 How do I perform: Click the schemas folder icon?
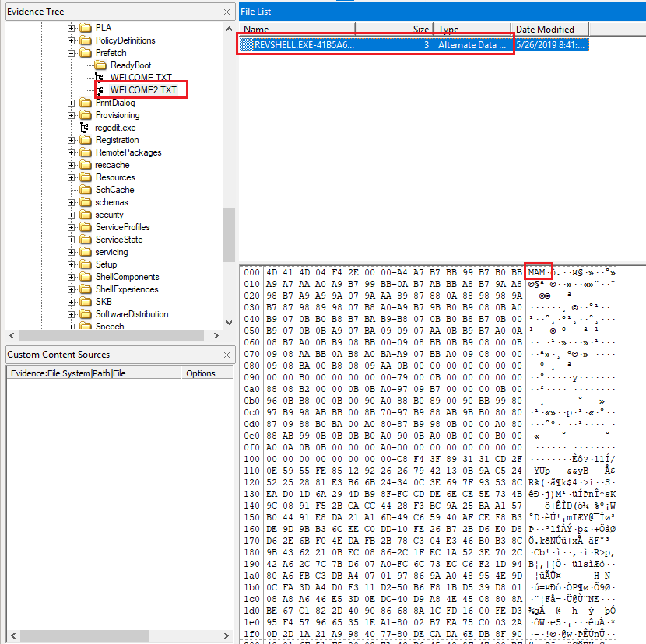point(86,202)
